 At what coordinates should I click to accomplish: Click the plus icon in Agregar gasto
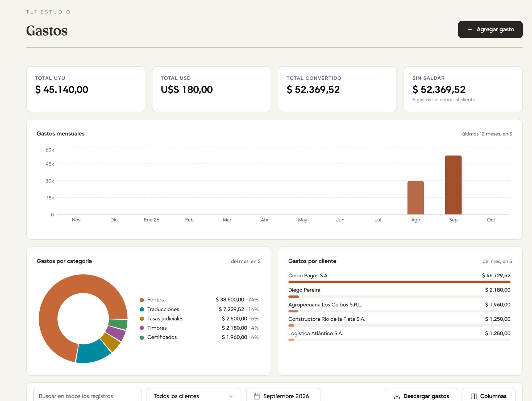[x=470, y=30]
